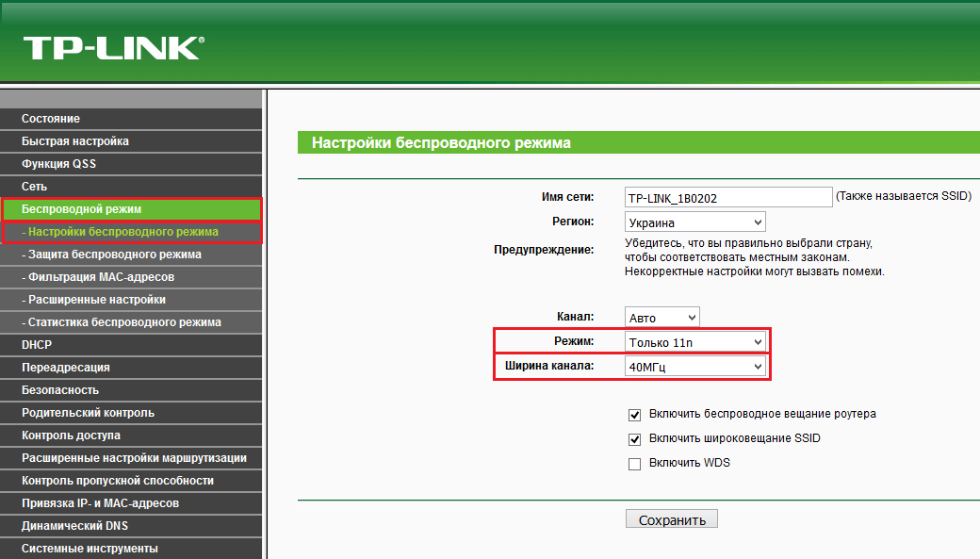Click the Имя сети label
980x559 pixels.
[x=567, y=196]
